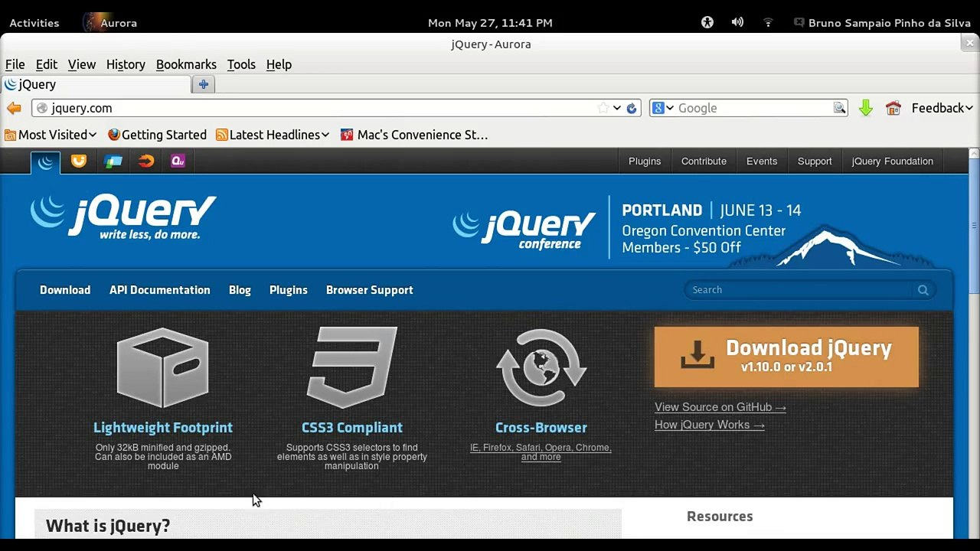Screen dimensions: 980x551
Task: Click the jQuery UI project icon
Action: tap(79, 161)
